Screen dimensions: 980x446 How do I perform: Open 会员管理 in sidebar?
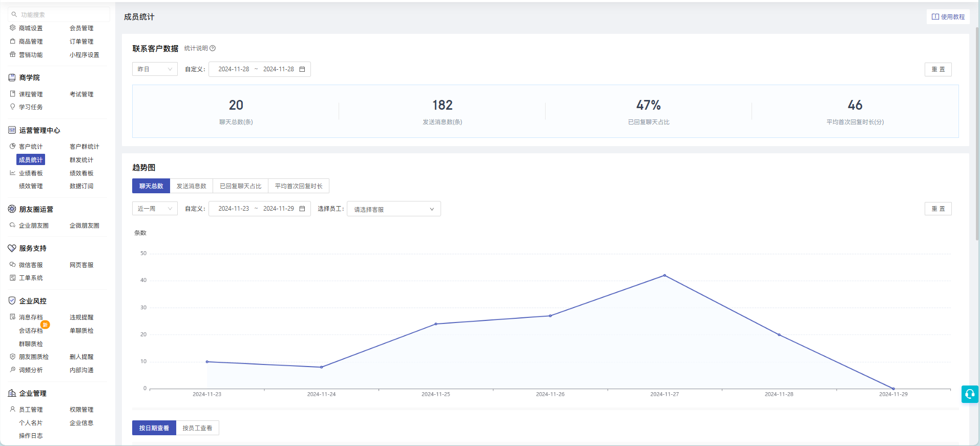tap(81, 28)
